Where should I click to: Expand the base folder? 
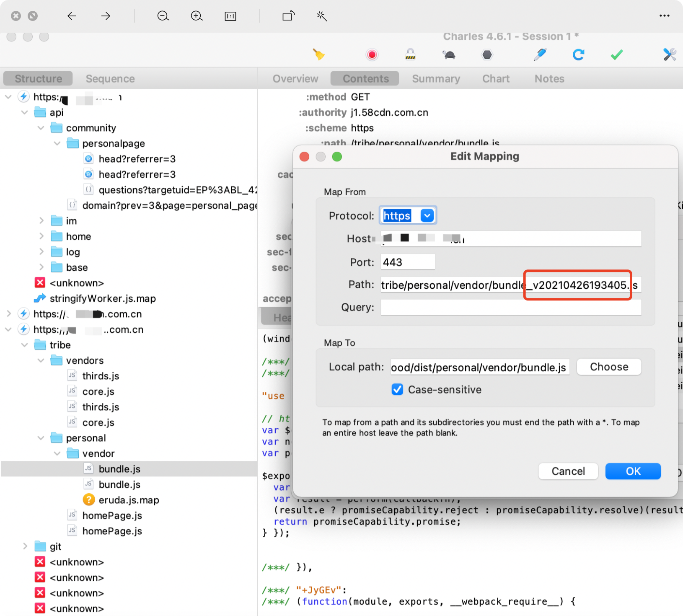point(41,267)
